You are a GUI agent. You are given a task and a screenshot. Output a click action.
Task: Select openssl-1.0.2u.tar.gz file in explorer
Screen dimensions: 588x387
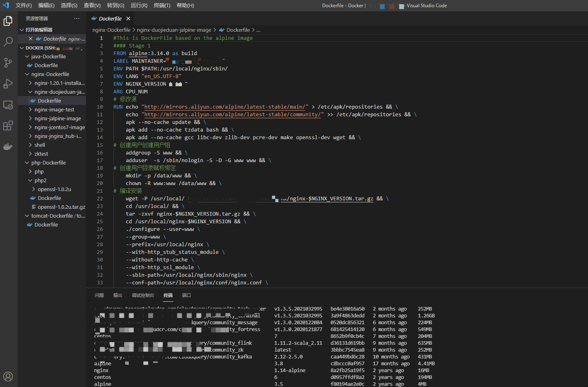pyautogui.click(x=61, y=207)
